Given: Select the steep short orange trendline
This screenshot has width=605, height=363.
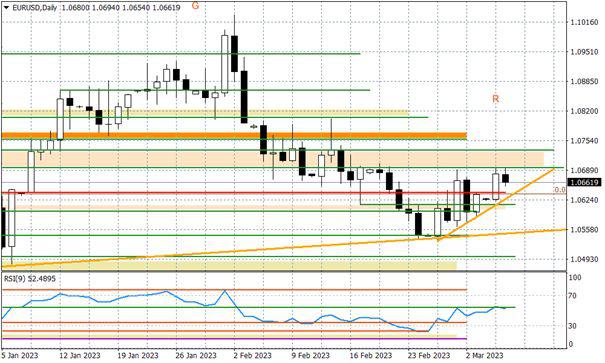Looking at the screenshot, I should click(496, 204).
